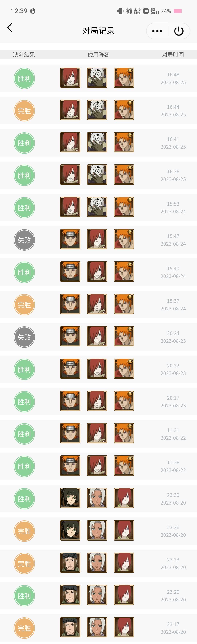Tap the 胜利 badge for 16:48 match

(x=24, y=78)
